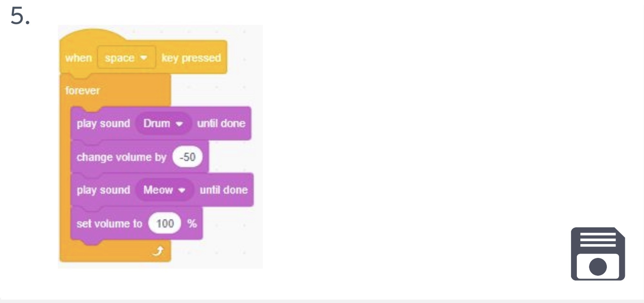The height and width of the screenshot is (303, 644).
Task: Expand the Drum sound dropdown
Action: [163, 123]
